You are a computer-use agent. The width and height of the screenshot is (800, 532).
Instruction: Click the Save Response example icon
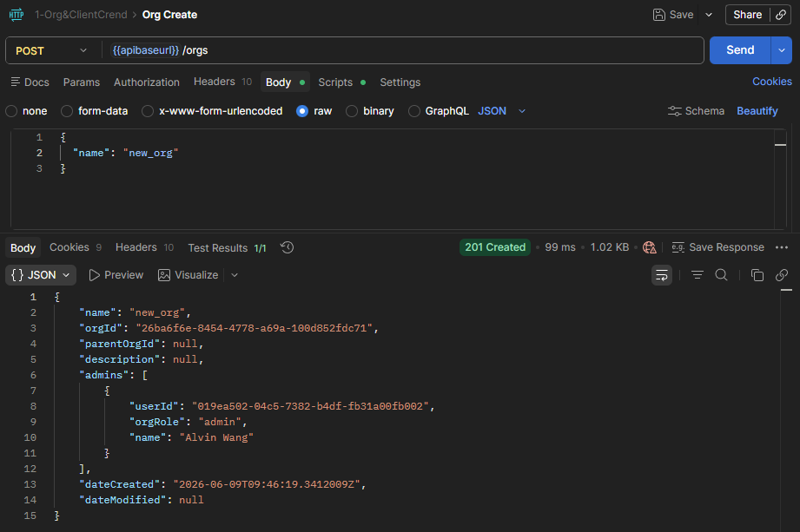(678, 247)
